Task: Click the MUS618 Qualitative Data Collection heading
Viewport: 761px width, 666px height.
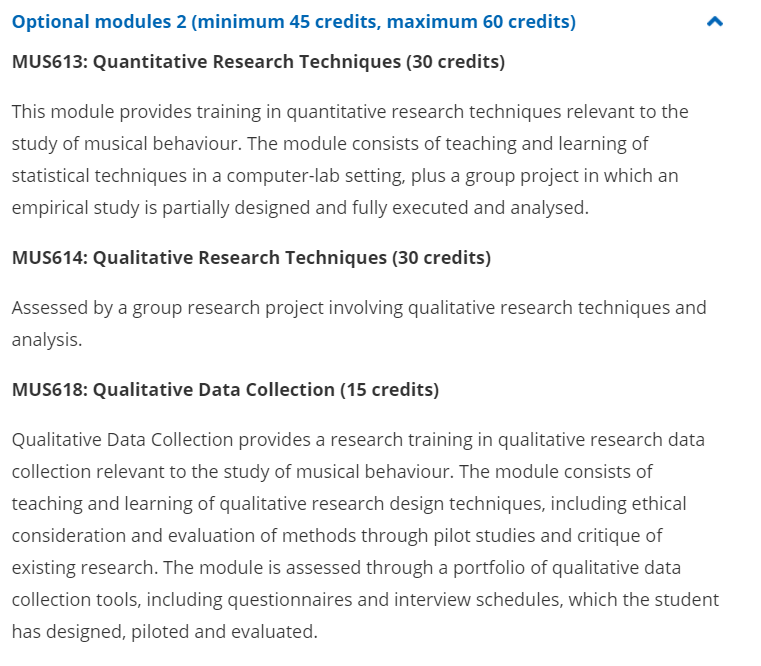Action: click(225, 389)
